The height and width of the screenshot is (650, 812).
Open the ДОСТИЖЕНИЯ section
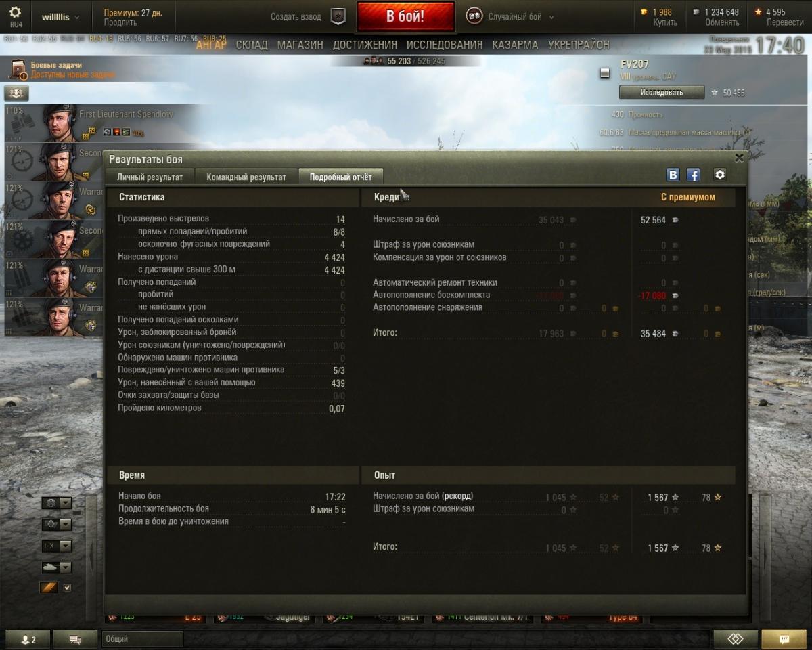[x=365, y=45]
